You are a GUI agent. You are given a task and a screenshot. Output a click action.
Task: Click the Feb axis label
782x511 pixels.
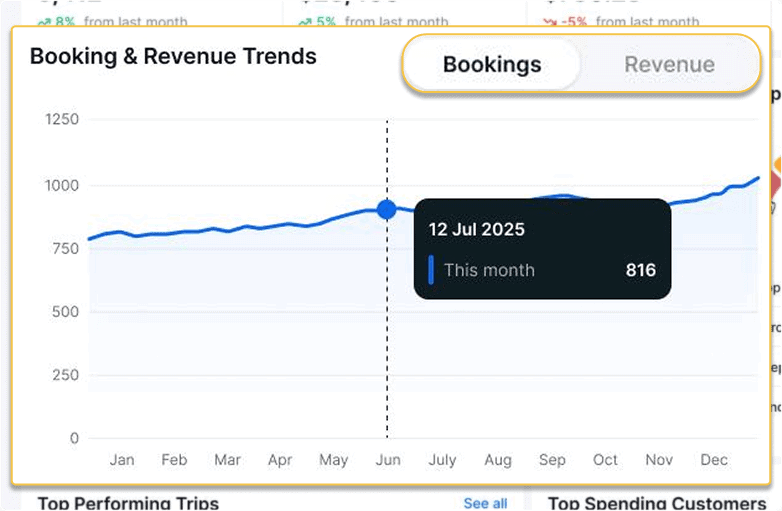(x=174, y=460)
